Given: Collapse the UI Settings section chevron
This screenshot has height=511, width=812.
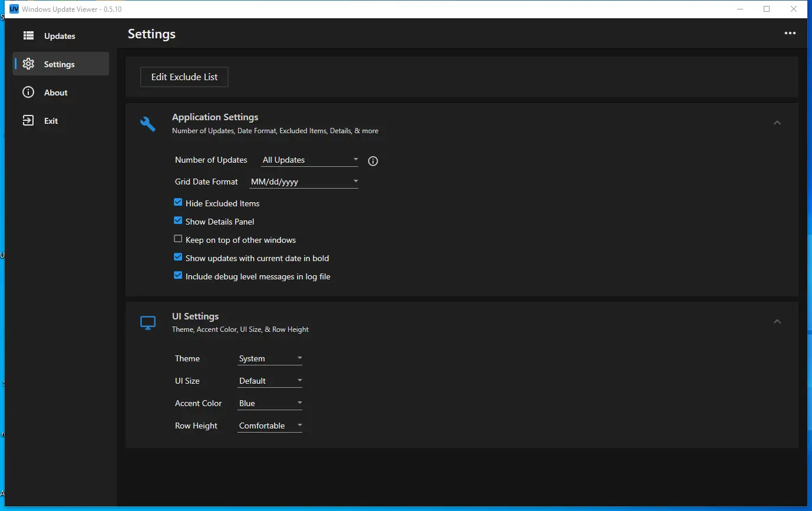Looking at the screenshot, I should [777, 322].
